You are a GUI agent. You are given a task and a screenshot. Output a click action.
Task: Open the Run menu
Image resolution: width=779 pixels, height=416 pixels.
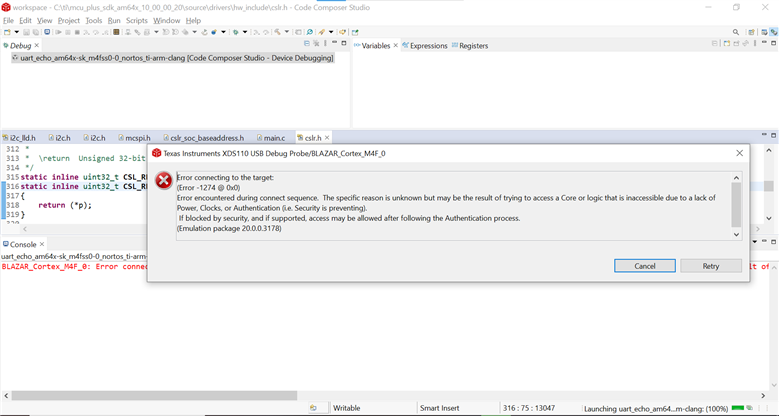114,20
